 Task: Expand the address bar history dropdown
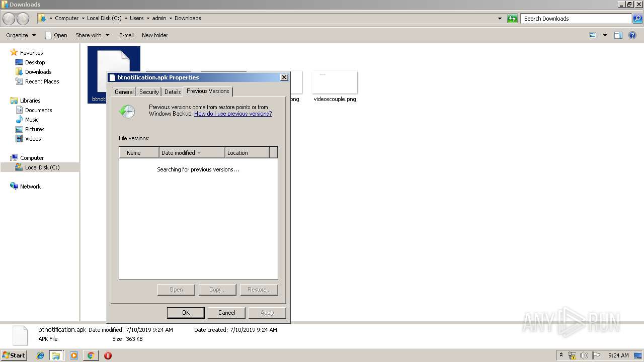point(500,19)
